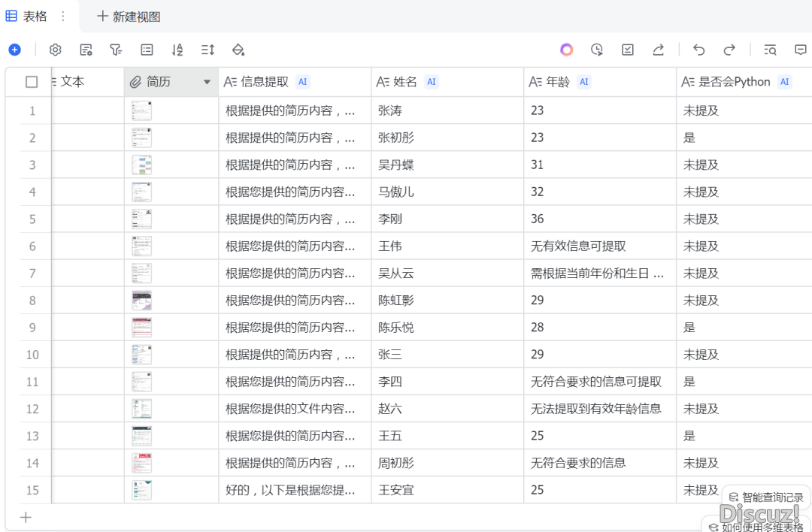Screen dimensions: 812x532
Task: Open the fill color bucket tool
Action: (x=238, y=50)
